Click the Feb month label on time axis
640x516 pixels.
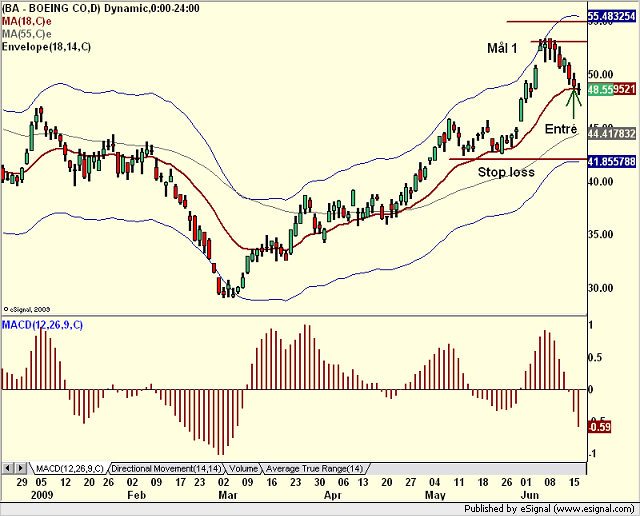[136, 495]
